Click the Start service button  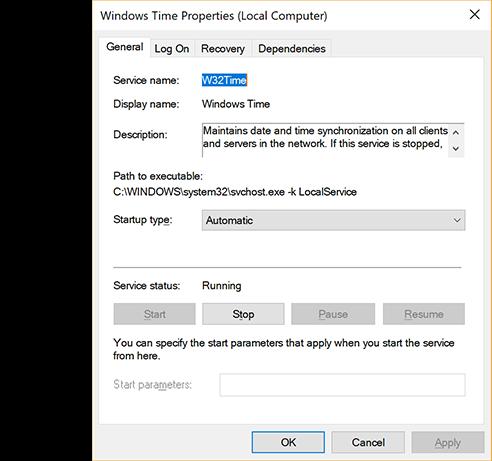pos(154,314)
